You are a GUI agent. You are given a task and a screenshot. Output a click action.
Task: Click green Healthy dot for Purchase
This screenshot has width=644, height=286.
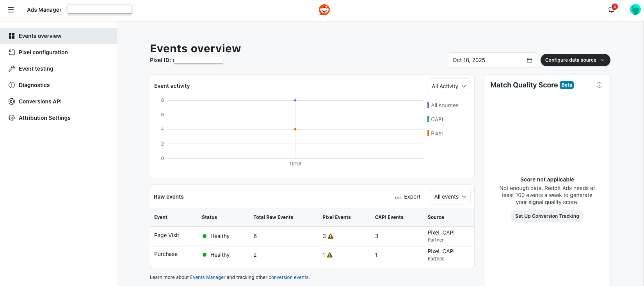pyautogui.click(x=205, y=255)
